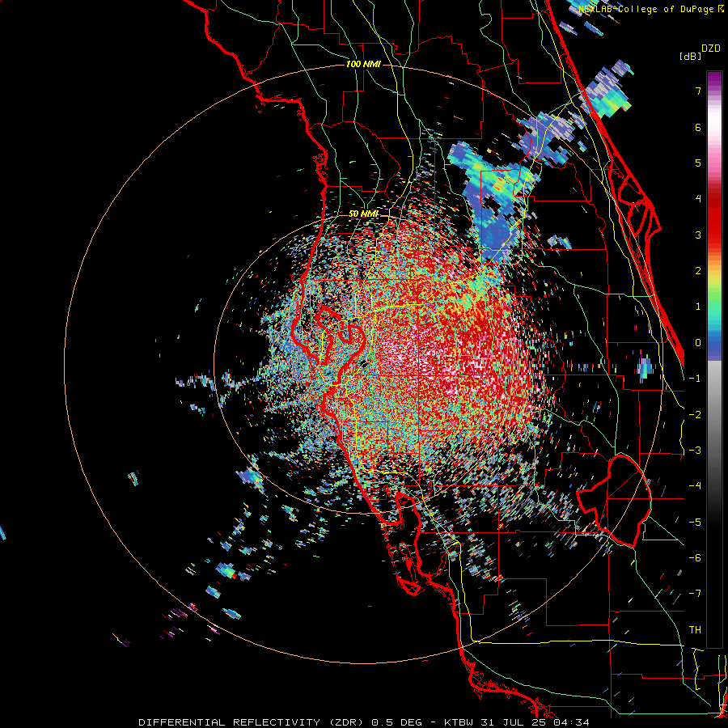The width and height of the screenshot is (728, 728).
Task: Click the legend value 2
Action: [x=698, y=271]
